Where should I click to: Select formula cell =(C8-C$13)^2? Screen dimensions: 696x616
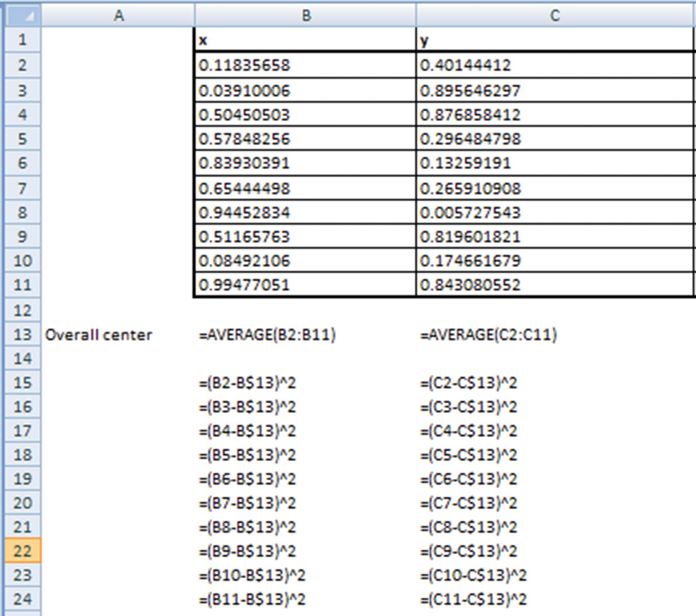(555, 527)
